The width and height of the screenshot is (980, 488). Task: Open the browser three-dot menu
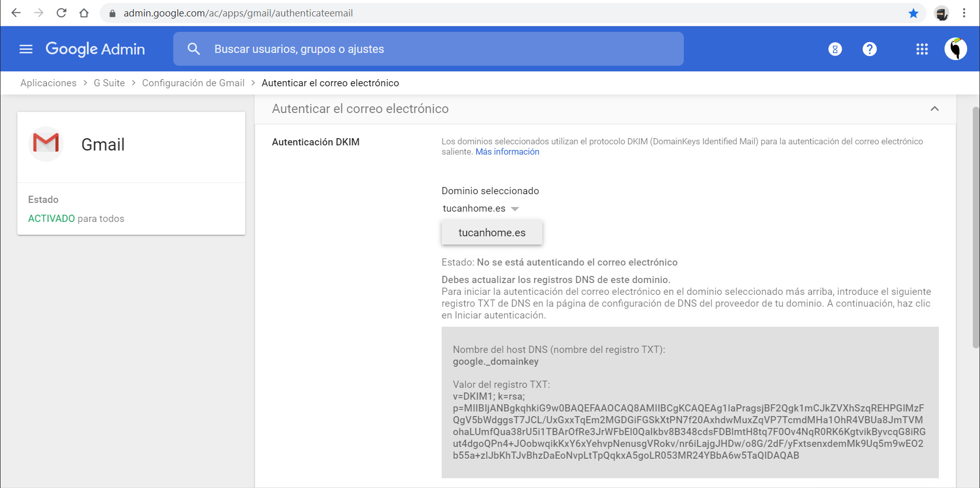tap(964, 13)
